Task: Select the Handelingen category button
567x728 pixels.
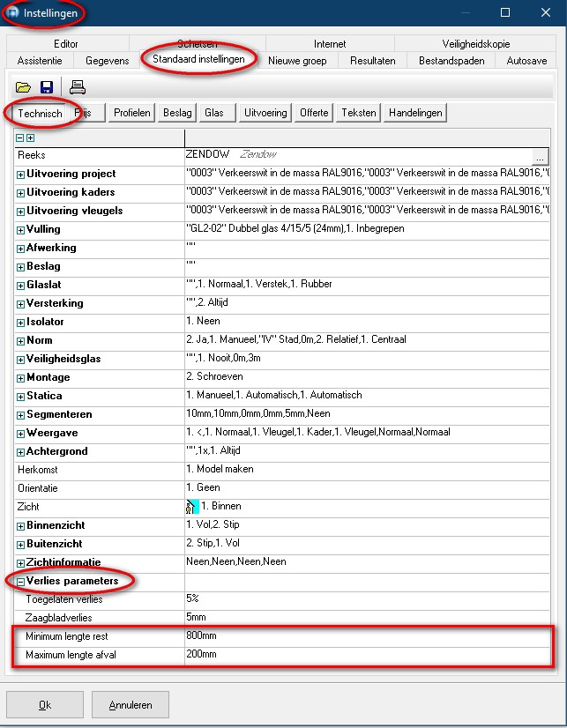Action: tap(415, 113)
